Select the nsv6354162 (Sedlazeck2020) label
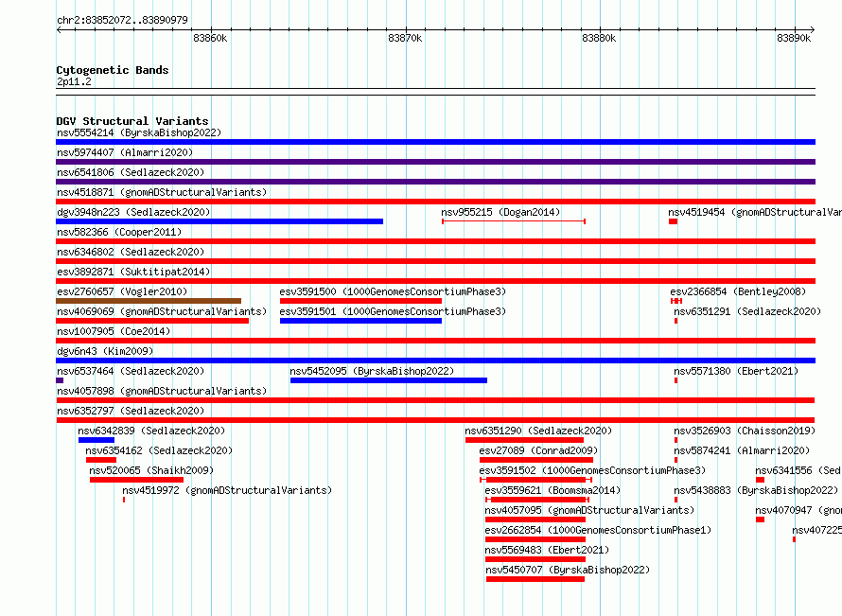This screenshot has width=842, height=616. coord(159,450)
